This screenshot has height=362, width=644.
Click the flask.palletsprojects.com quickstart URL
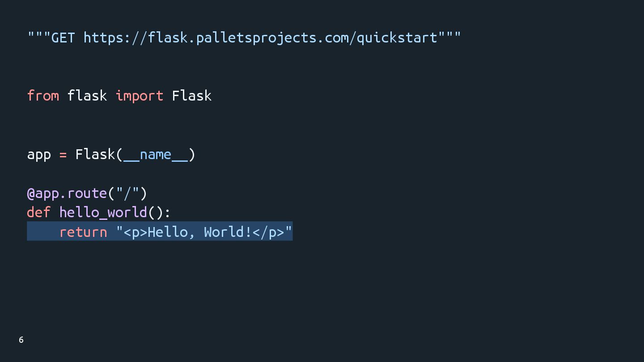point(260,38)
